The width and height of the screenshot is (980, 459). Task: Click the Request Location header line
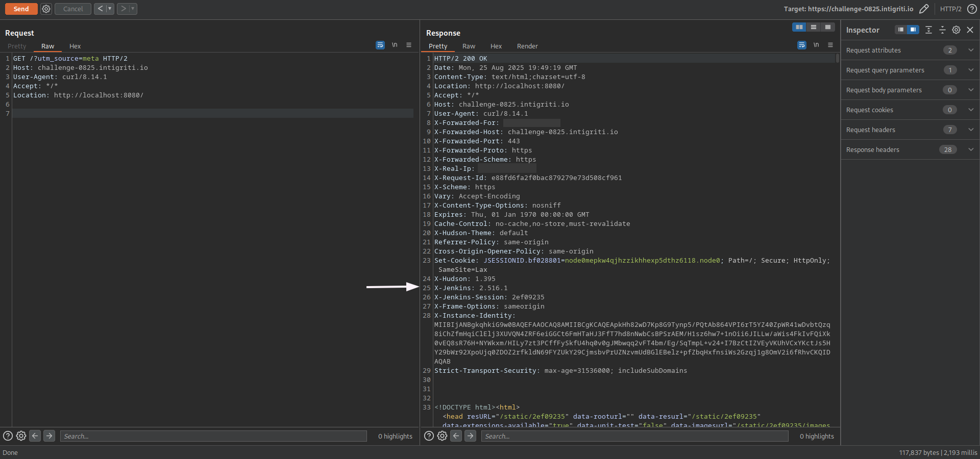(78, 95)
